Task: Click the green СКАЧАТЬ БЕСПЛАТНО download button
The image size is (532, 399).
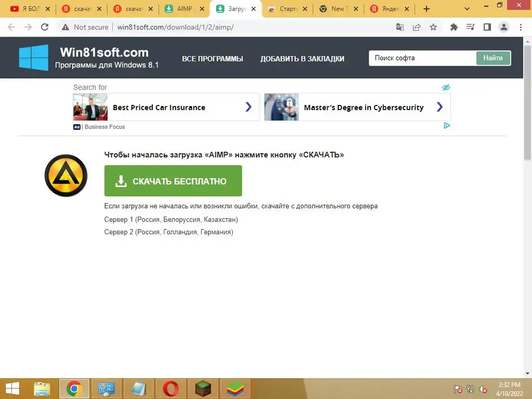Action: 173,181
